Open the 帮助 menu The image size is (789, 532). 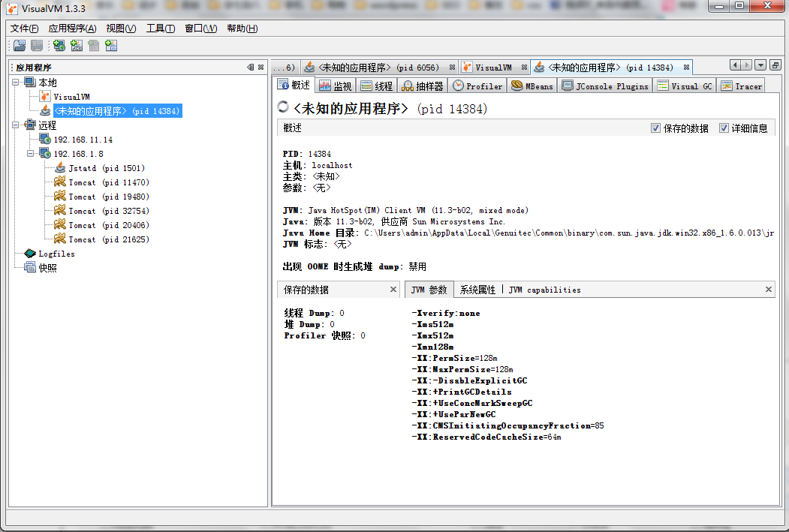pyautogui.click(x=242, y=29)
